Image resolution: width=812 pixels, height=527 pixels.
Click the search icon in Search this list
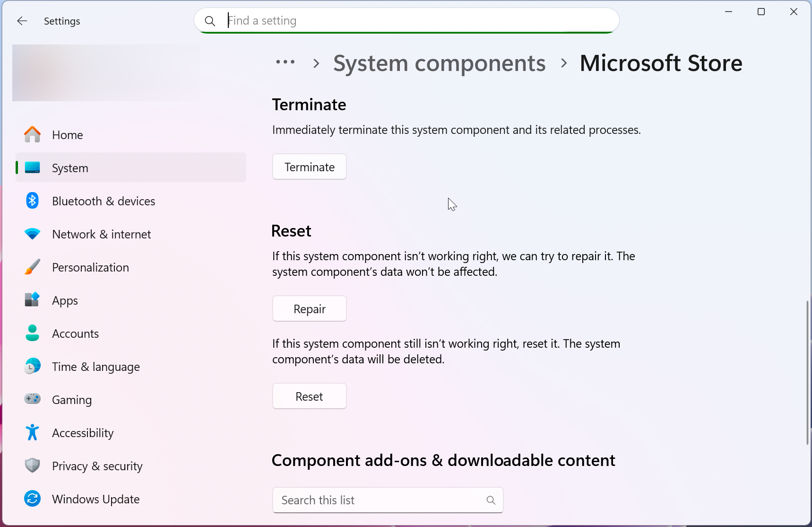pyautogui.click(x=491, y=500)
